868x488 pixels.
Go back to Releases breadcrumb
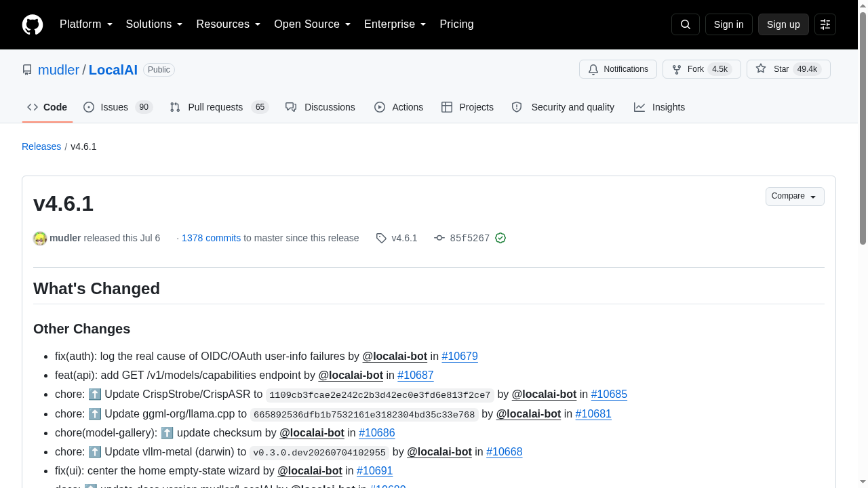[41, 146]
